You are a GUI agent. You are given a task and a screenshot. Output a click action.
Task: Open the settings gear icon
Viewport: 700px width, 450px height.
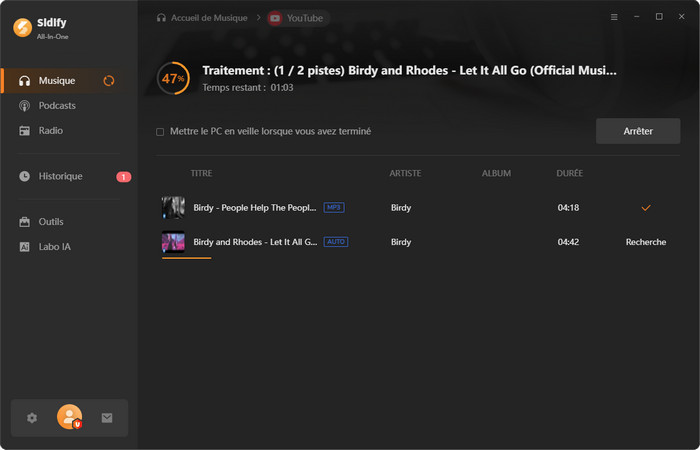[x=32, y=418]
